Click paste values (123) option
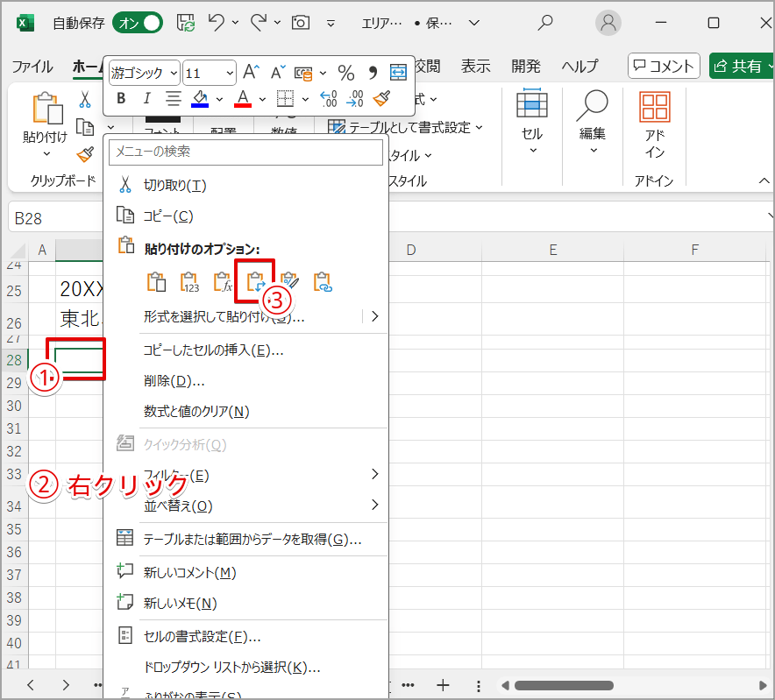The image size is (775, 700). coord(189,282)
